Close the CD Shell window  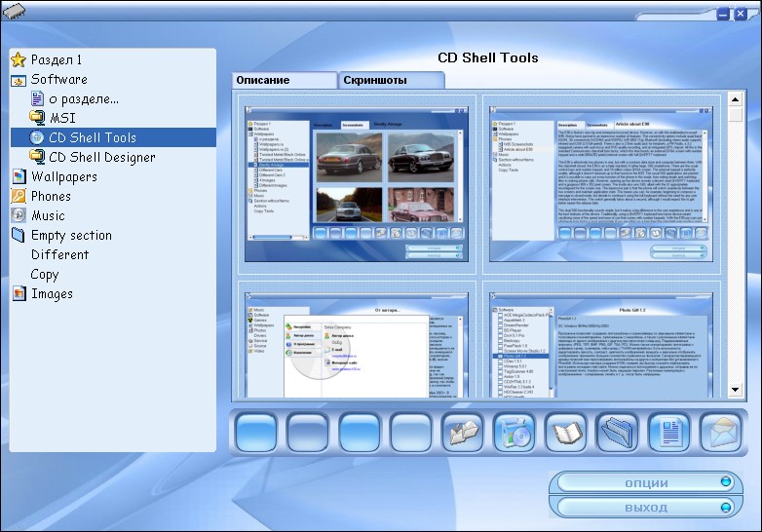tap(741, 14)
